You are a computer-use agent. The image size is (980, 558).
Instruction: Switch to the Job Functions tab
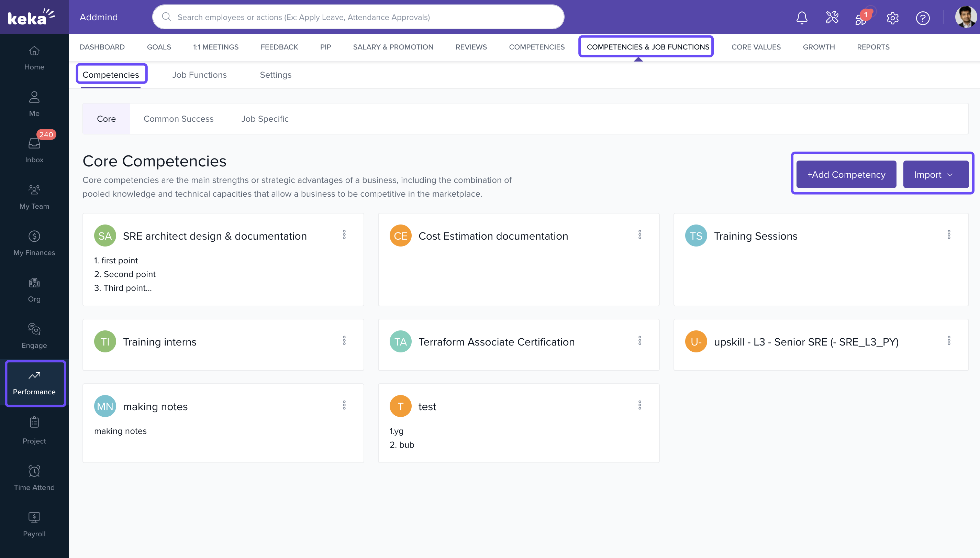[199, 75]
